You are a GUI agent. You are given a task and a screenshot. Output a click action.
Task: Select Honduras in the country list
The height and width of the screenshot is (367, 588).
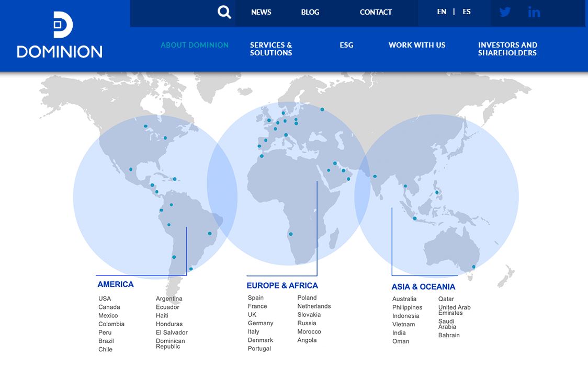coord(169,324)
